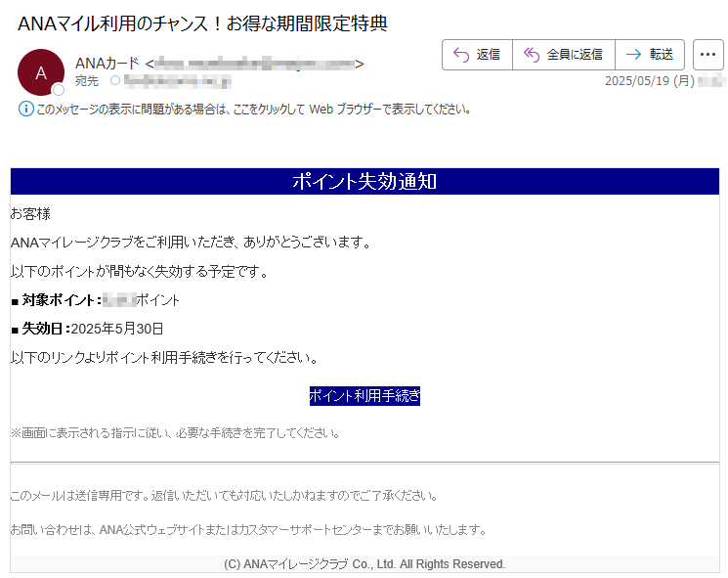Click the 以下のリンクよりポイント利用手続き sentence
This screenshot has height=578, width=728.
[164, 357]
